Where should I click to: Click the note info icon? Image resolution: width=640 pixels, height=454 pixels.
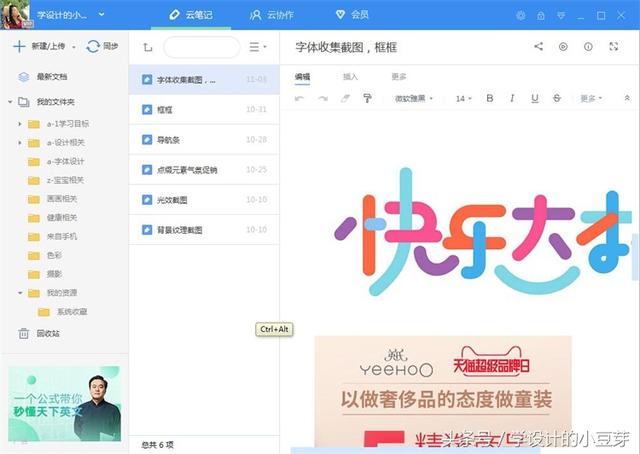pyautogui.click(x=588, y=47)
